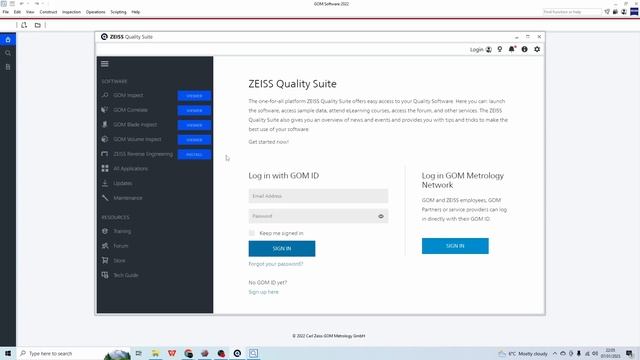Open the hamburger menu in the sidebar
This screenshot has width=640, height=360.
(x=105, y=64)
